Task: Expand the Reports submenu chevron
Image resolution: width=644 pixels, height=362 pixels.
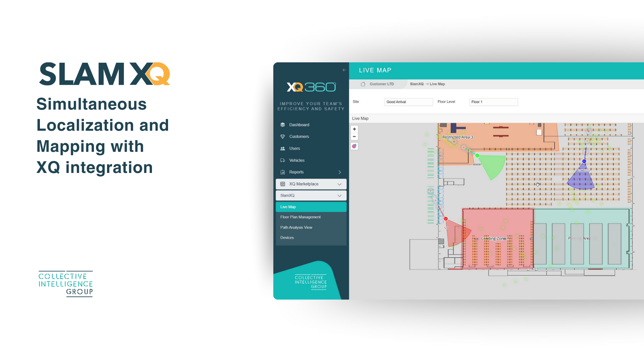Action: point(340,172)
